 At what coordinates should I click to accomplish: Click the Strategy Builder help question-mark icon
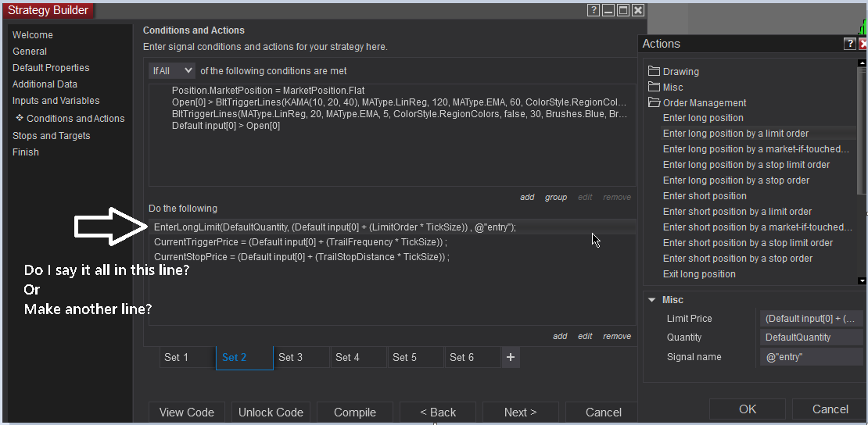tap(594, 10)
